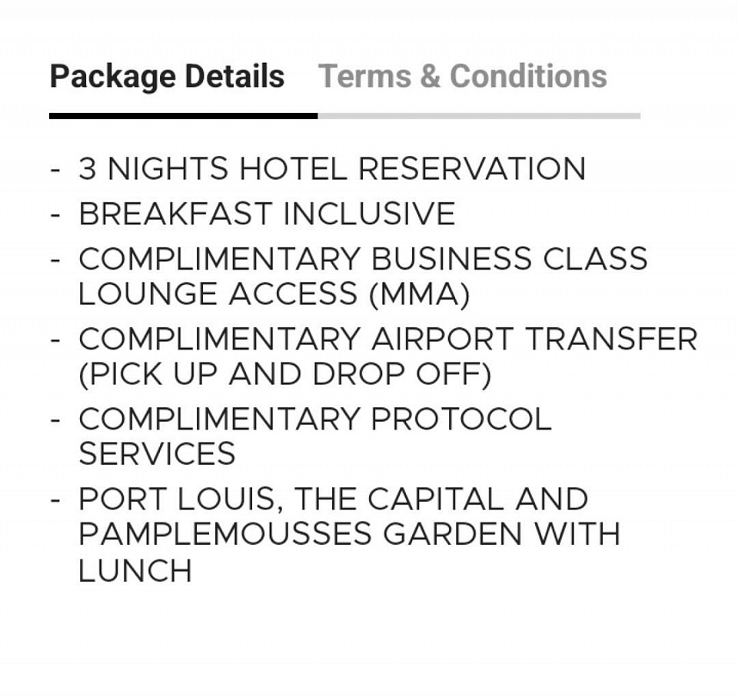Click the dash bullet before Airport Transfer
The width and height of the screenshot is (738, 700).
(55, 340)
